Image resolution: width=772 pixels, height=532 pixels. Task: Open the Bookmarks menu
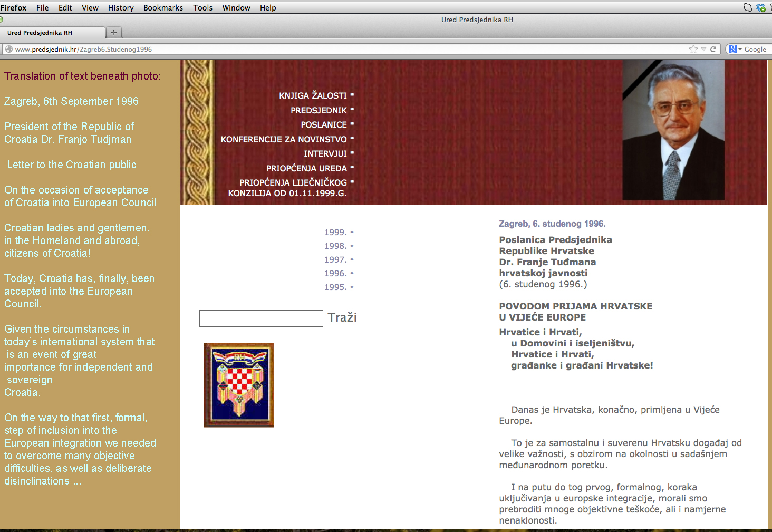click(x=163, y=8)
